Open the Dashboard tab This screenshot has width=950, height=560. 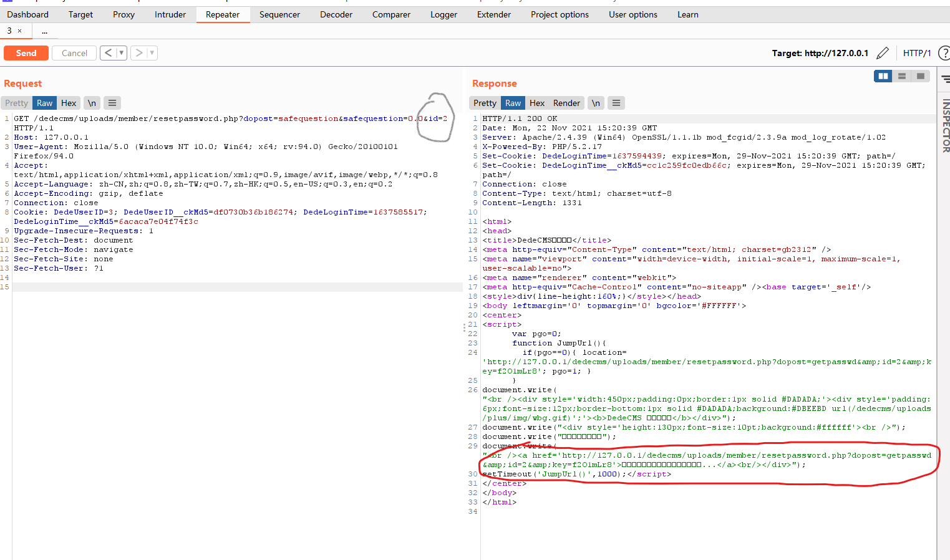[27, 14]
